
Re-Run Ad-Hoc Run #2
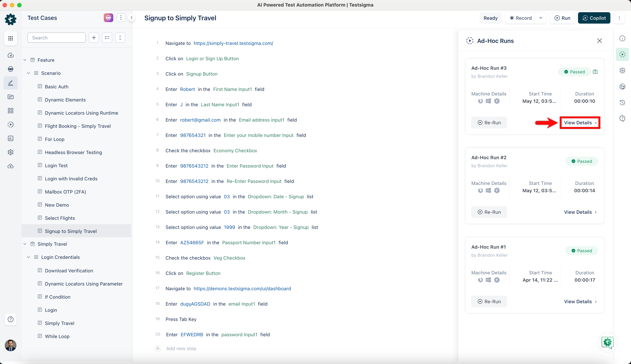[x=489, y=212]
